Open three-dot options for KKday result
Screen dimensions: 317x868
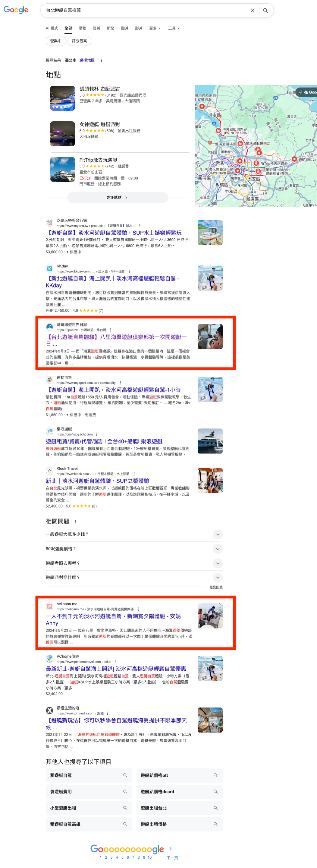click(x=129, y=271)
